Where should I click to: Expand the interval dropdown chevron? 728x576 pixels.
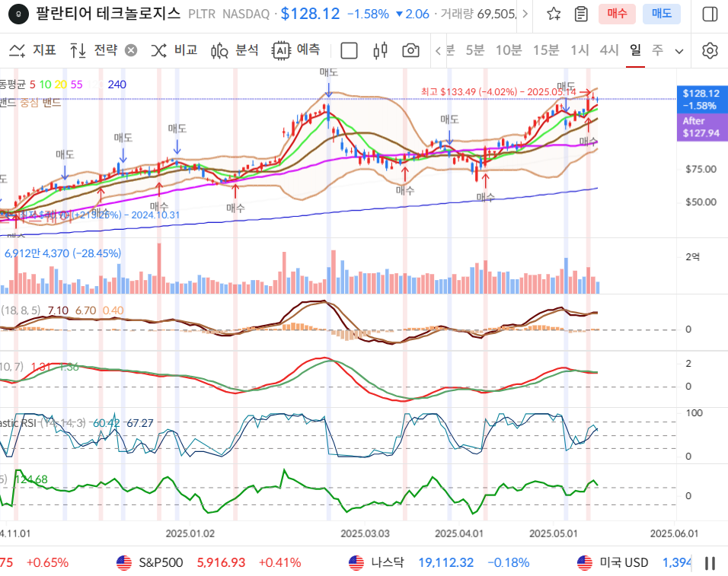[x=679, y=51]
